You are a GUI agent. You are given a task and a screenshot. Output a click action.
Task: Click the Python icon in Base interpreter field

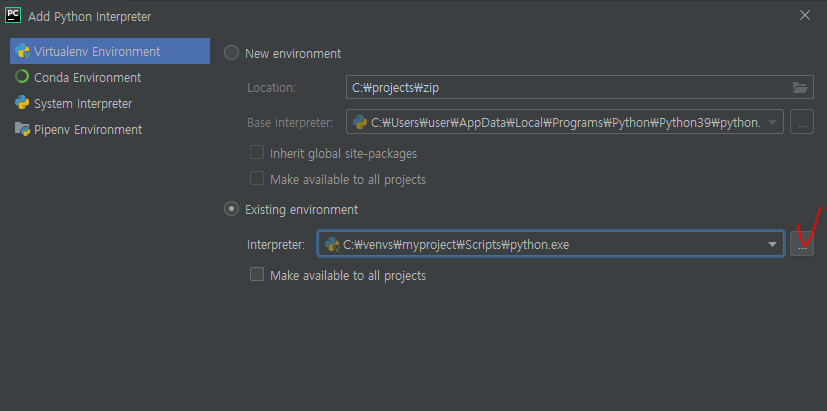coord(360,122)
